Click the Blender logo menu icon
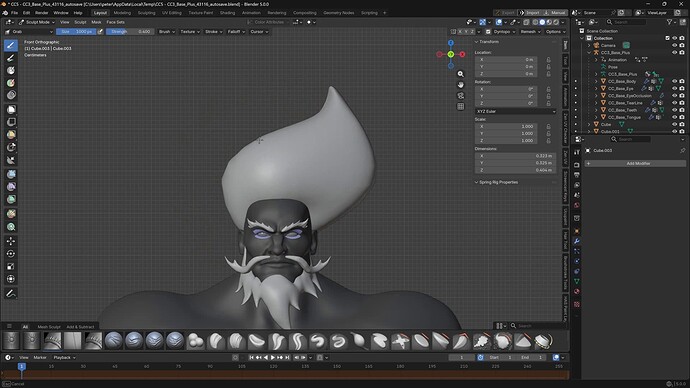This screenshot has width=690, height=388. tap(5, 13)
